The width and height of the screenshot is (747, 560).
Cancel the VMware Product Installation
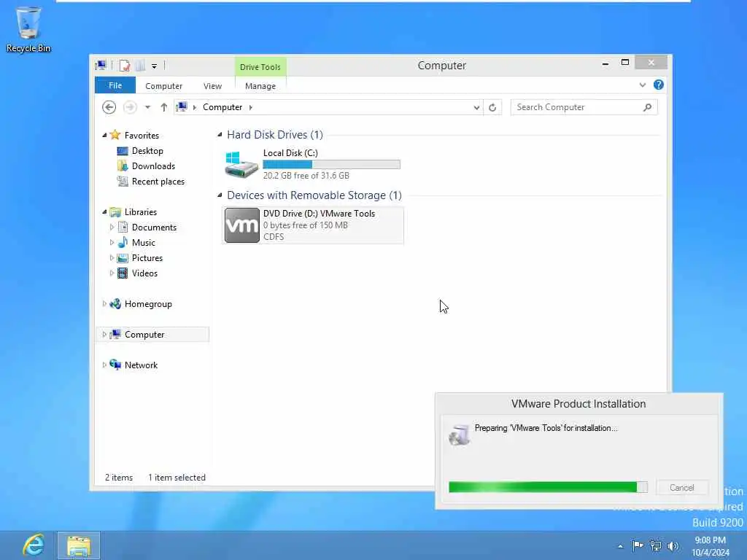coord(682,488)
